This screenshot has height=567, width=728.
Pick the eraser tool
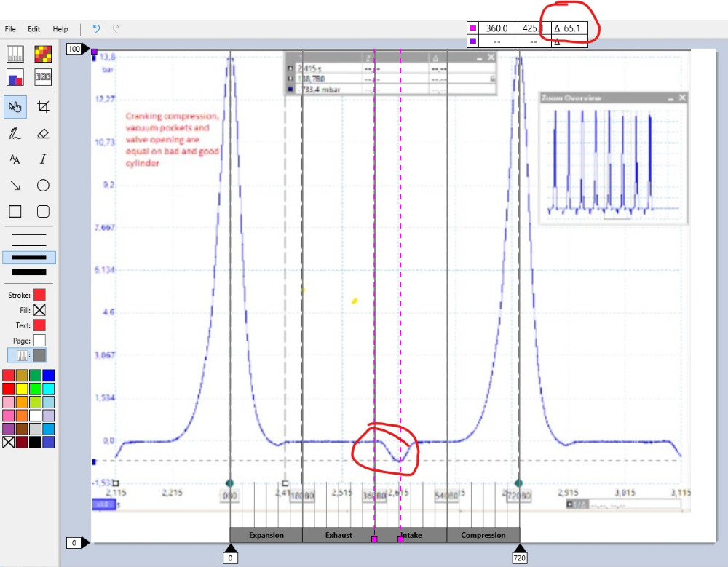click(43, 133)
